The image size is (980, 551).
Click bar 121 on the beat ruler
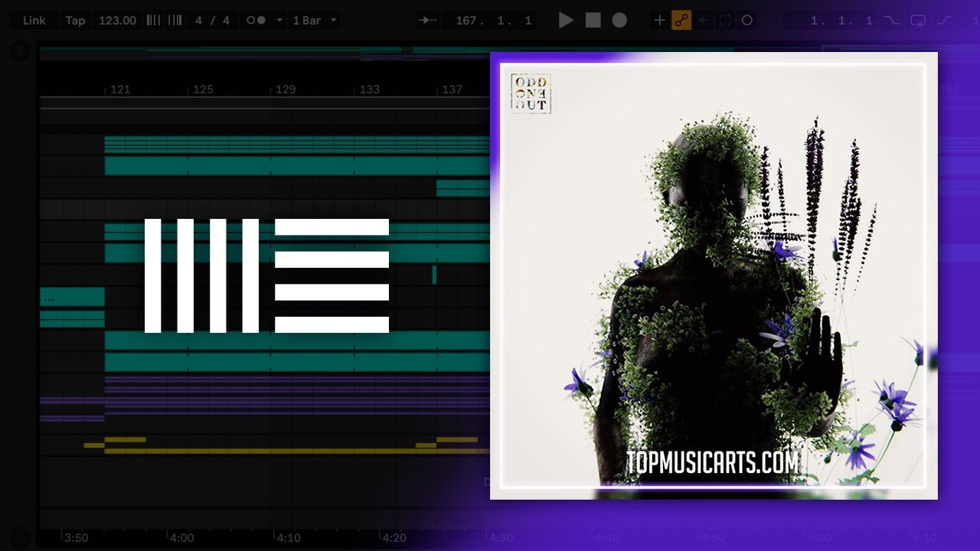pyautogui.click(x=119, y=90)
